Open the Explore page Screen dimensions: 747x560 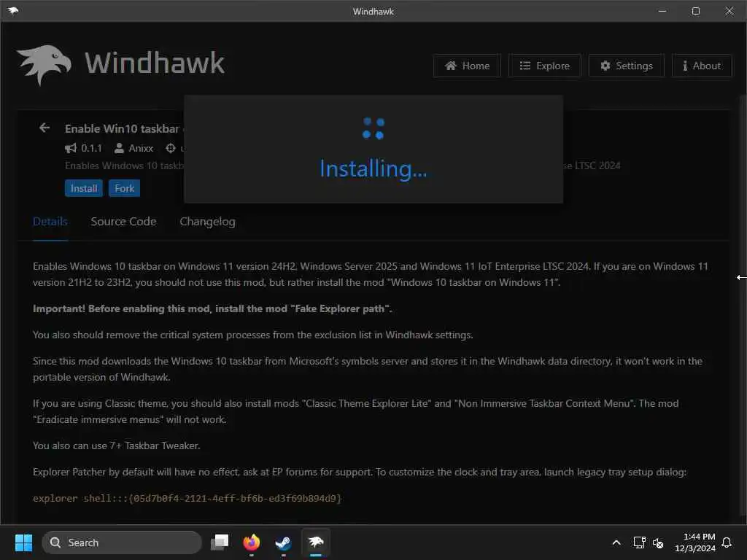point(544,66)
